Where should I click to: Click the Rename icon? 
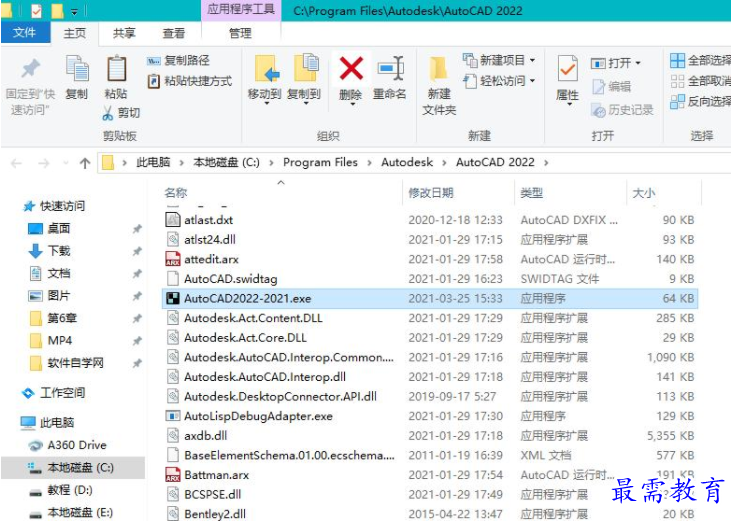click(390, 68)
